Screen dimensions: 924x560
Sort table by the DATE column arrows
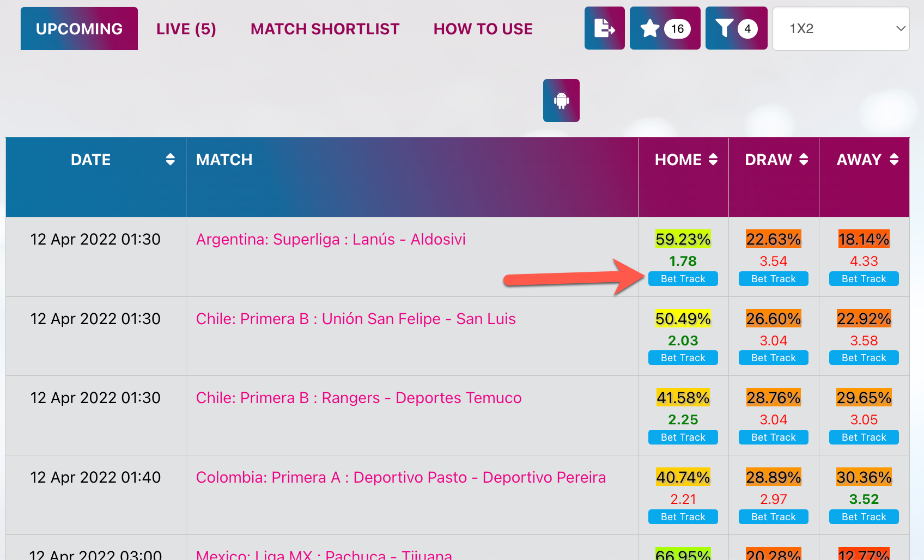[171, 160]
